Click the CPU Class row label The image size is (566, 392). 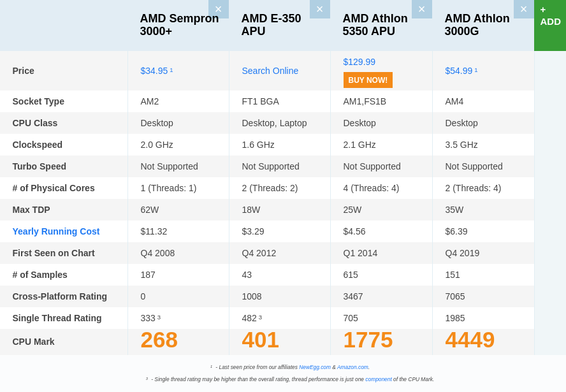point(35,123)
